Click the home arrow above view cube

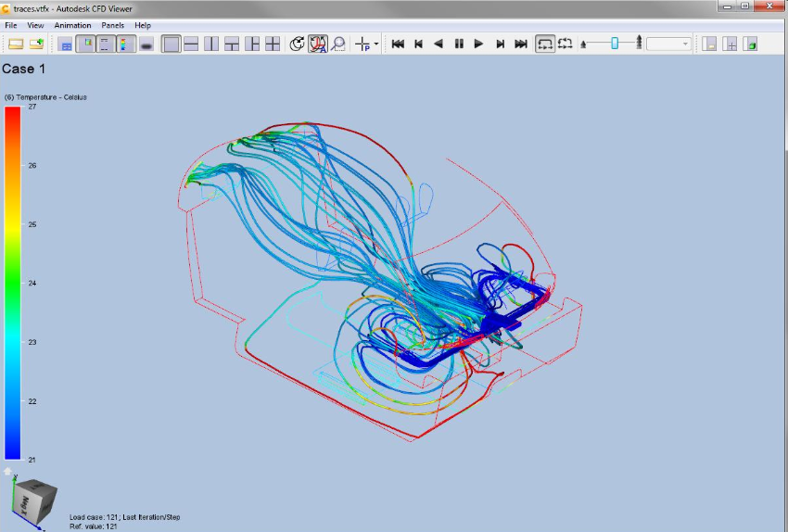[x=8, y=472]
